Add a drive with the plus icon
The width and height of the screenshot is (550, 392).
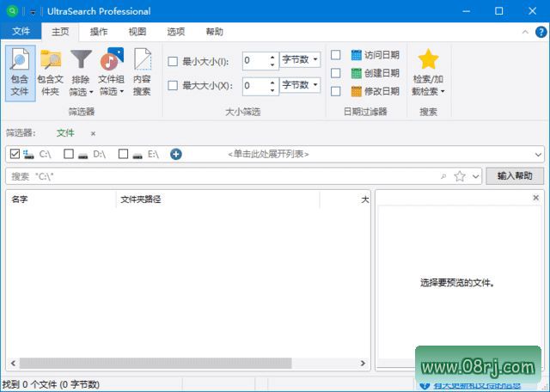click(x=175, y=154)
